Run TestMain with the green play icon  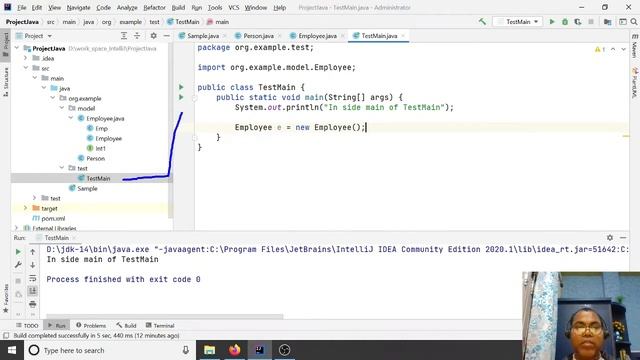click(x=552, y=22)
